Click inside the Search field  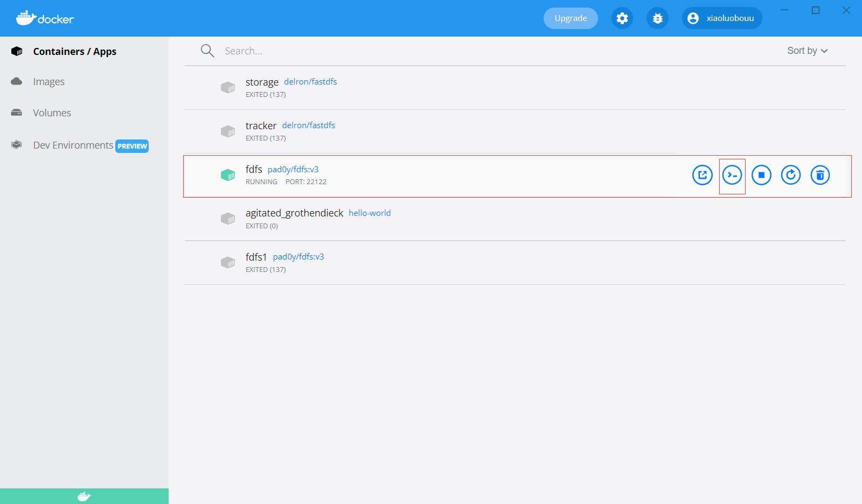tap(323, 50)
